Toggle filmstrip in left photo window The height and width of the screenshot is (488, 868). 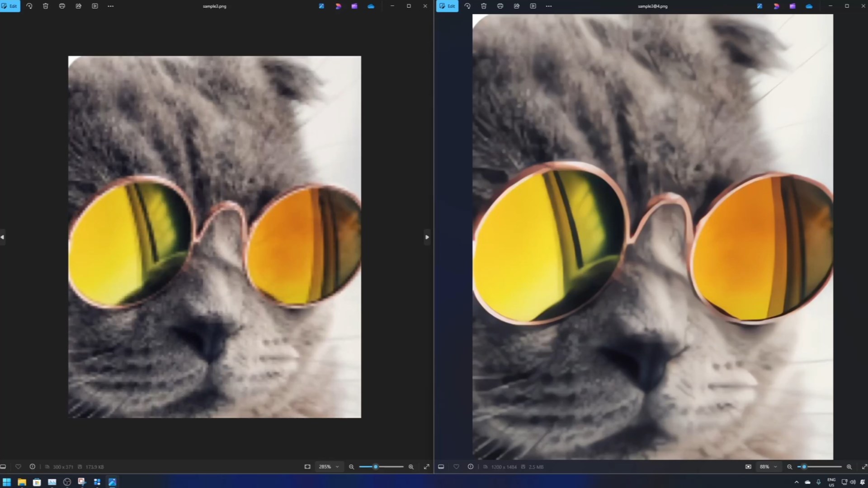[3, 467]
